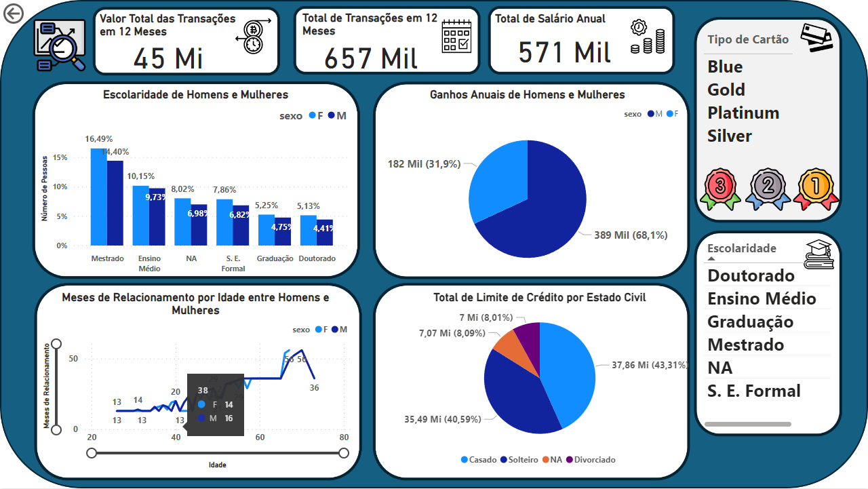The height and width of the screenshot is (489, 868).
Task: Click Divorciado legend item
Action: (591, 460)
